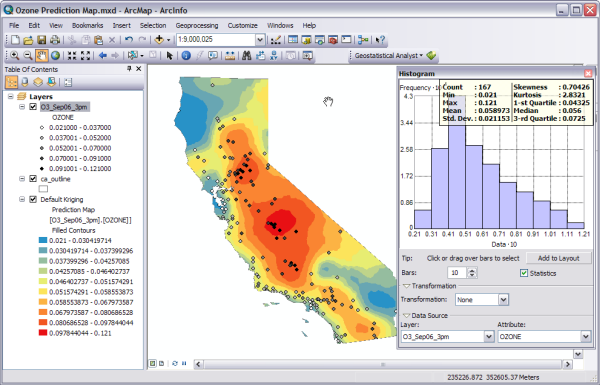The height and width of the screenshot is (385, 600).
Task: Open an existing map document
Action: (28, 40)
